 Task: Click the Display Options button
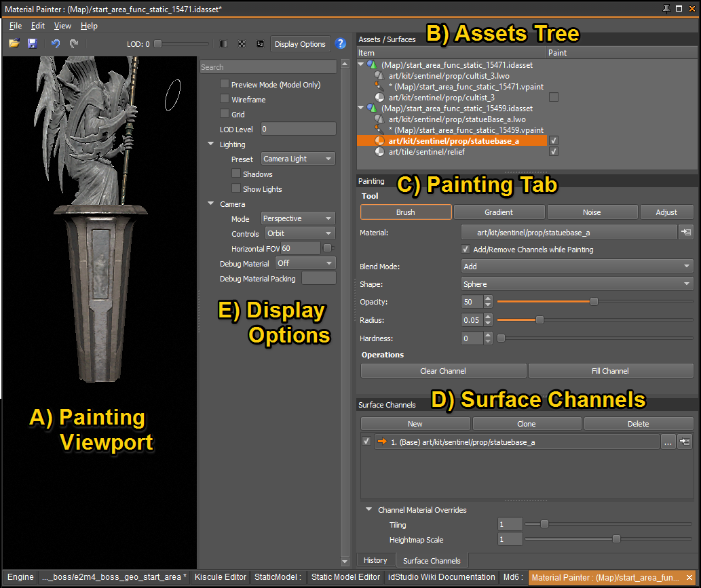click(x=300, y=44)
